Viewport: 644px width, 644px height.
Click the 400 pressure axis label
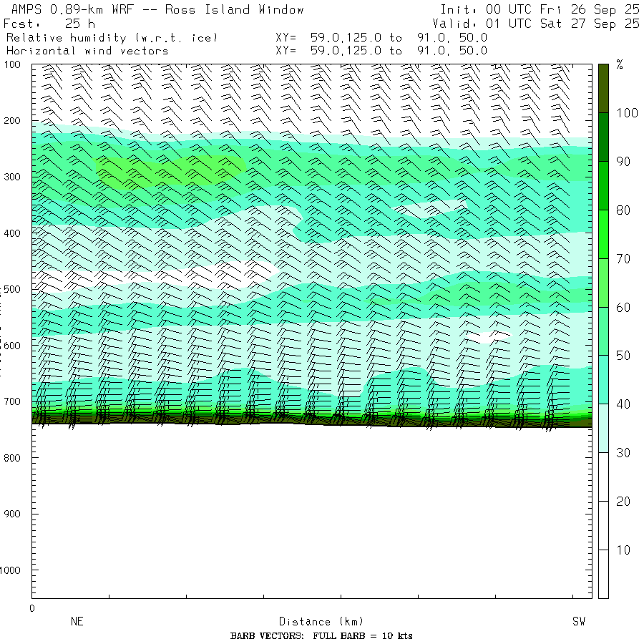click(x=12, y=233)
